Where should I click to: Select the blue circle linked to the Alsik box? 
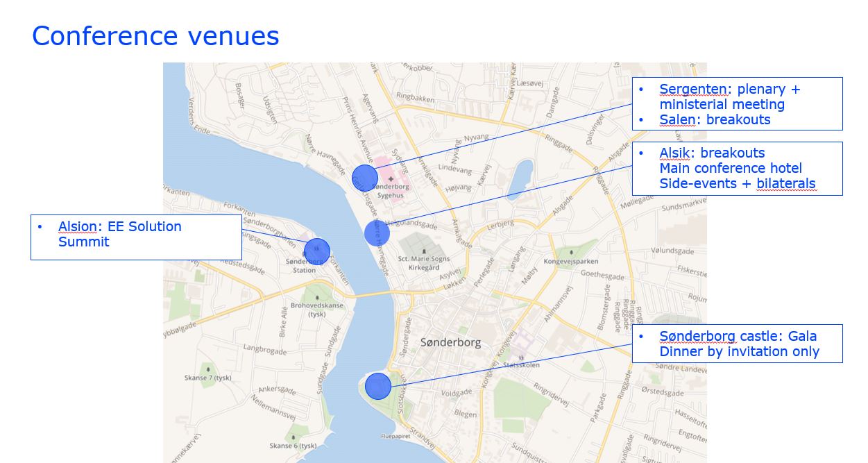coord(377,233)
